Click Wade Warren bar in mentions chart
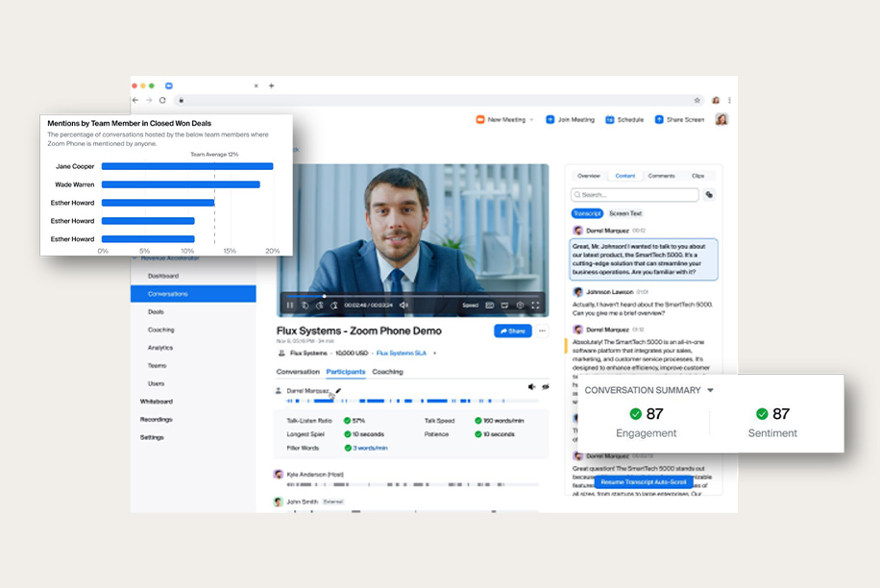The height and width of the screenshot is (588, 880). click(x=181, y=184)
